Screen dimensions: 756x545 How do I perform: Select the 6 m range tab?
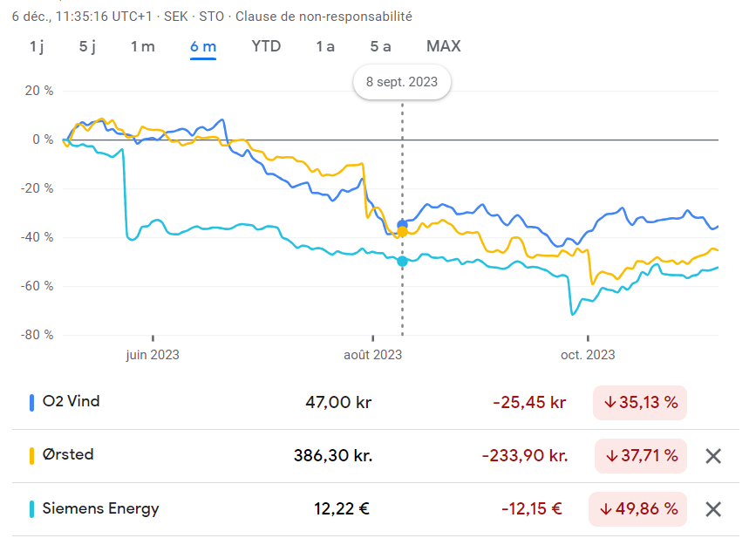[x=203, y=47]
